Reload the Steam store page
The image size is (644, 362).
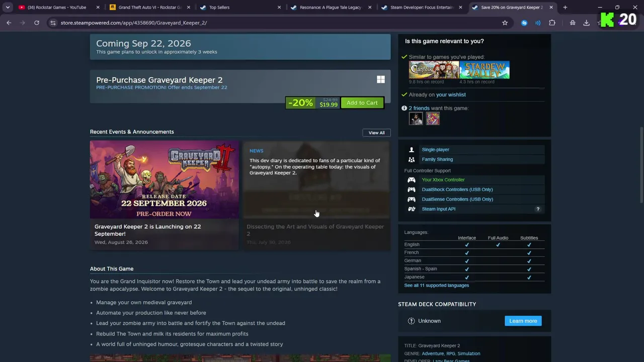pos(37,23)
